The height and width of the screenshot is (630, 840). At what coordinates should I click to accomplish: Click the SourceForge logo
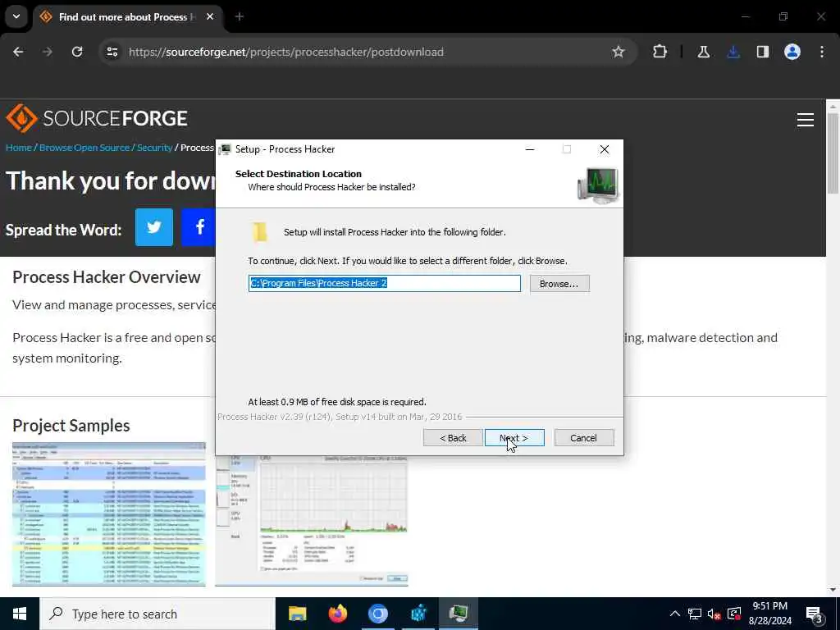(x=97, y=118)
